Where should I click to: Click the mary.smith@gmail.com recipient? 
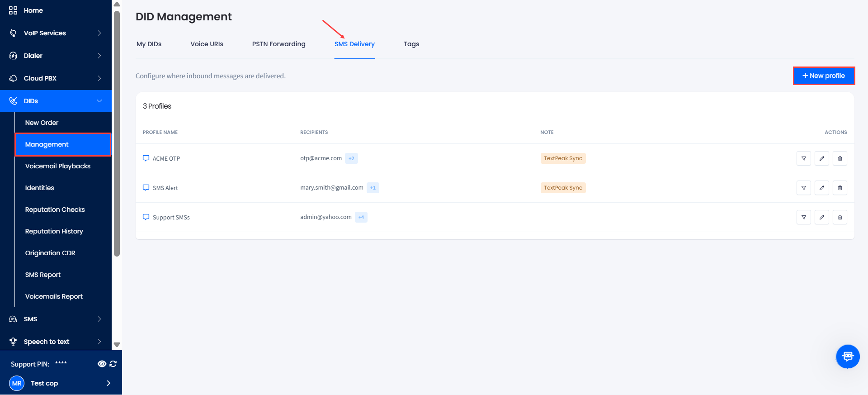[332, 188]
